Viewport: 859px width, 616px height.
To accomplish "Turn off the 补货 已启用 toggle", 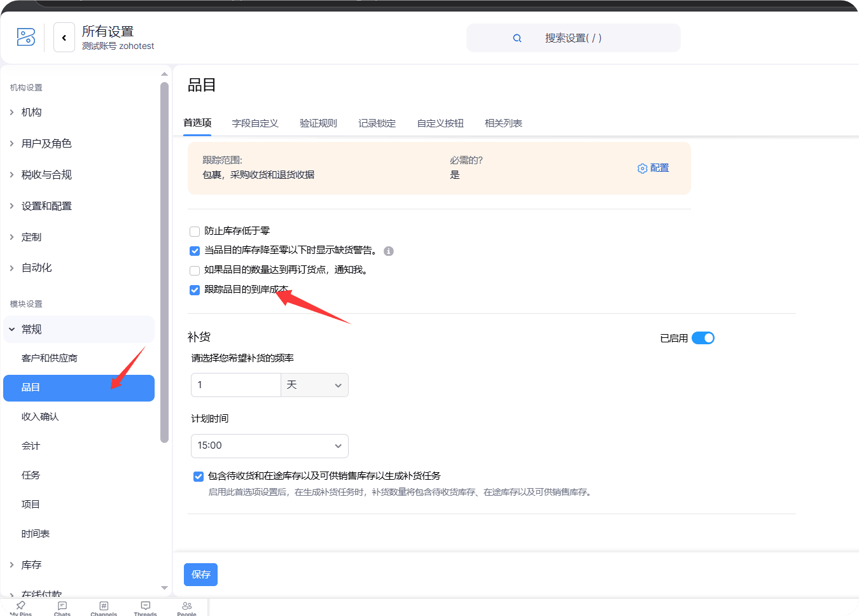I will tap(703, 338).
